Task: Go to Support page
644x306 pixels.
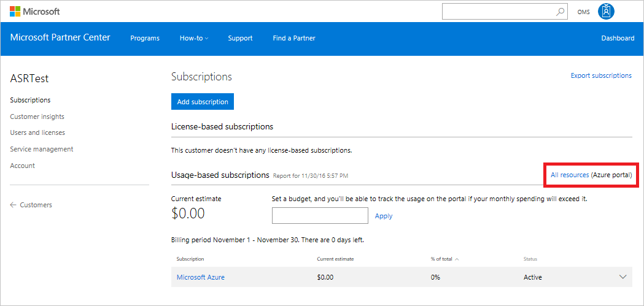Action: click(x=240, y=38)
